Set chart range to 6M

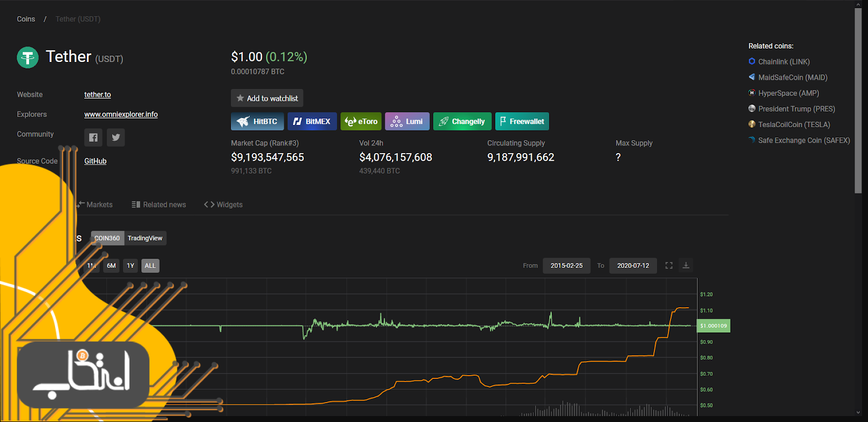coord(111,266)
